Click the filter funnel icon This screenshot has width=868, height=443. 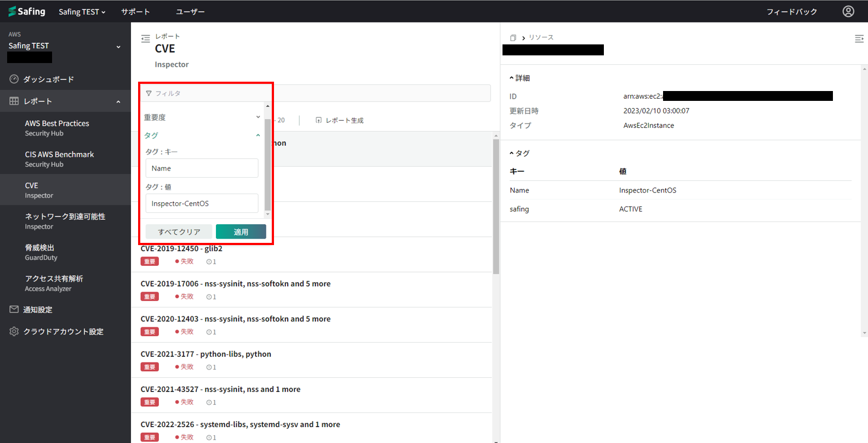tap(149, 93)
